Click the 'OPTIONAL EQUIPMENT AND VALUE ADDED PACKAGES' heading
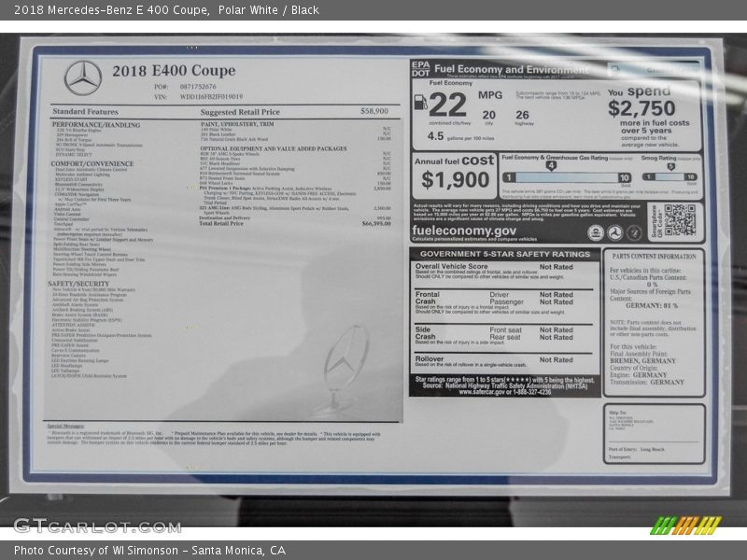The height and width of the screenshot is (560, 747). [x=274, y=148]
